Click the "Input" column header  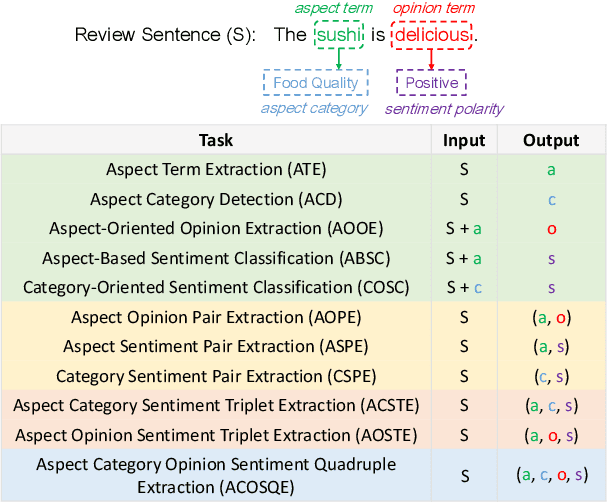click(x=464, y=141)
